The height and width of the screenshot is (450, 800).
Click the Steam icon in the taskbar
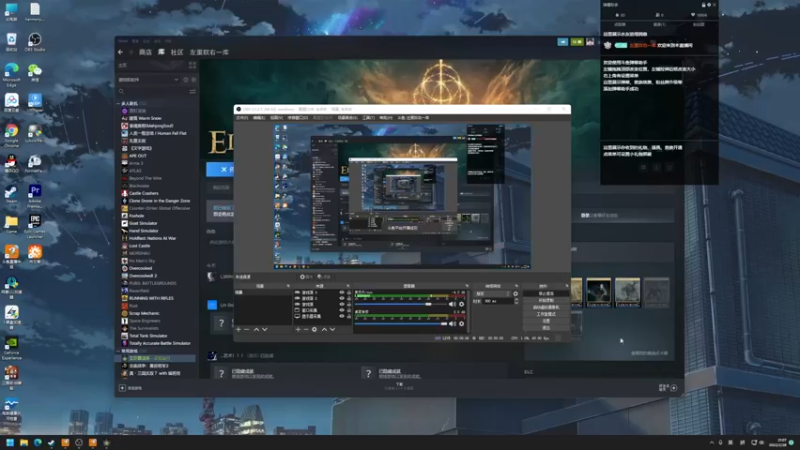51,442
